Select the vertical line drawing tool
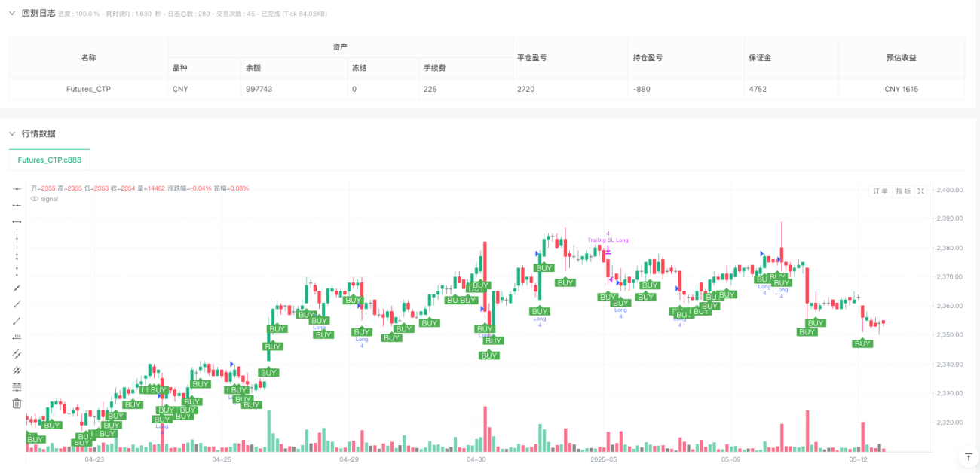 click(x=17, y=240)
